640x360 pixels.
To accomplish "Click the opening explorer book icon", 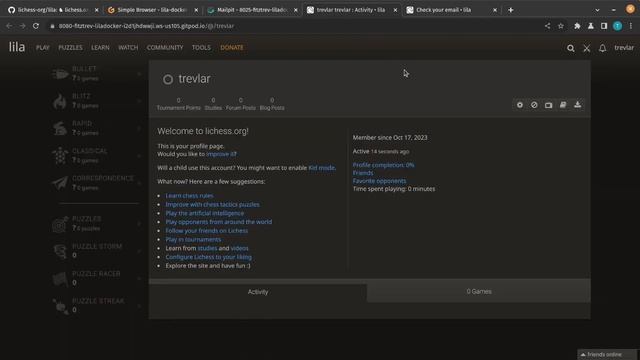I will click(x=563, y=105).
